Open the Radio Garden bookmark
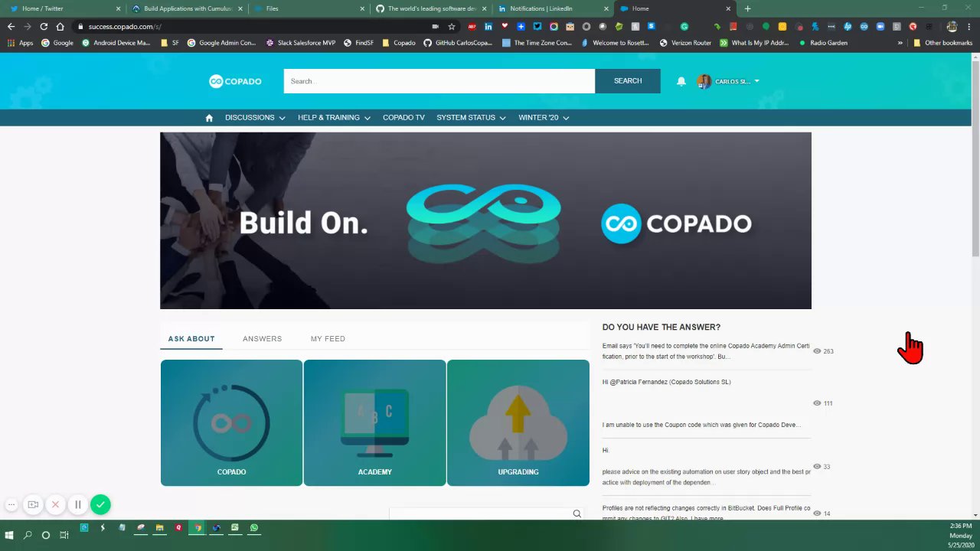The image size is (980, 551). coord(823,43)
